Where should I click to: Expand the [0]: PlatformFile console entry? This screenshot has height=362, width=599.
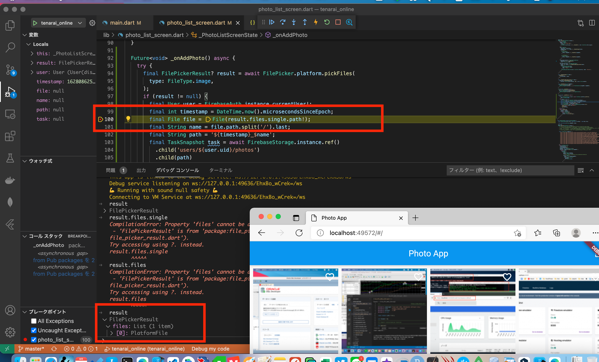[x=112, y=333]
